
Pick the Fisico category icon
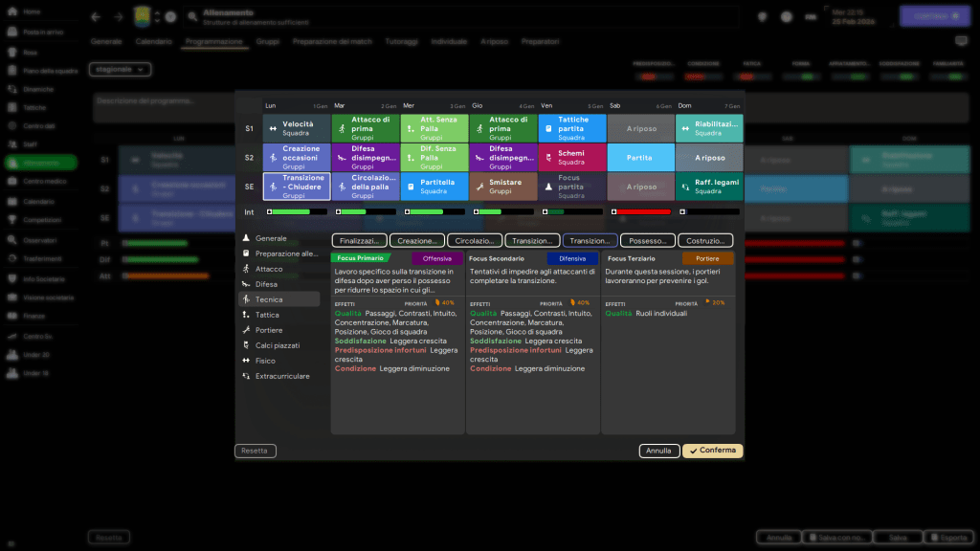pos(246,361)
